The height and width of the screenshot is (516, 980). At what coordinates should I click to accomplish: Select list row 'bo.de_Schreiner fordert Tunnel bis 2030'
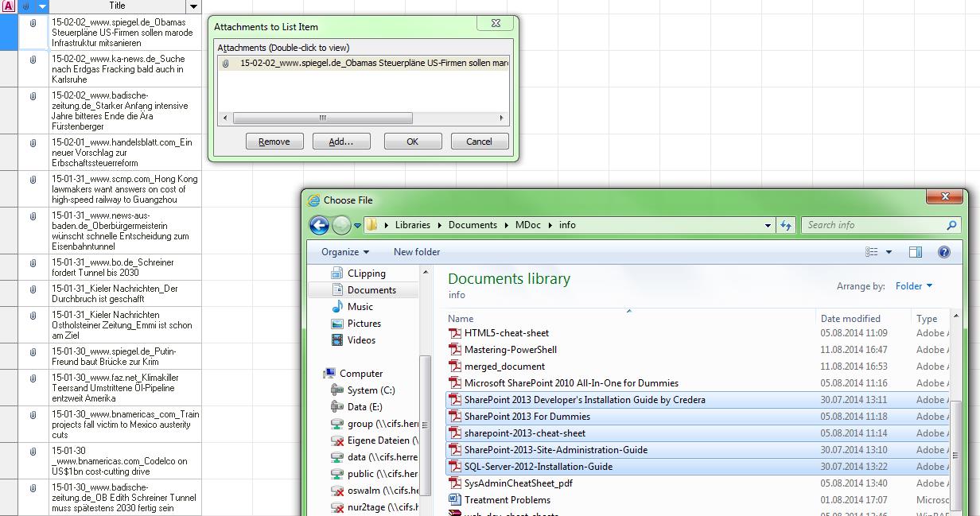(x=126, y=268)
